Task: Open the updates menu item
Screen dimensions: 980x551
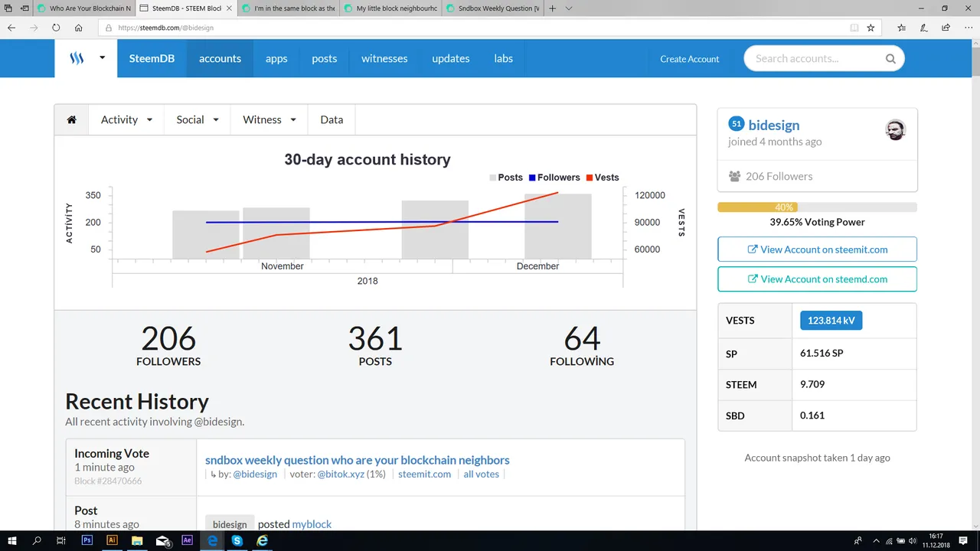Action: click(451, 58)
